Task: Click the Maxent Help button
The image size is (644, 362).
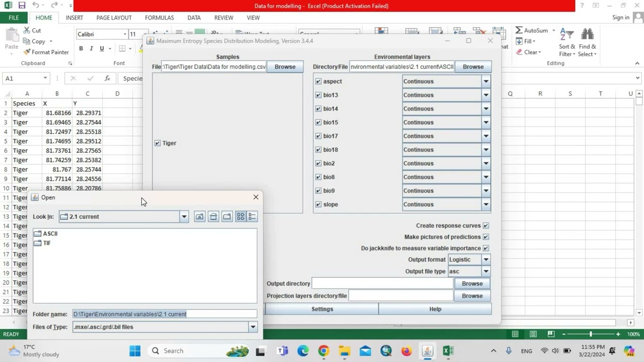Action: pos(435,309)
